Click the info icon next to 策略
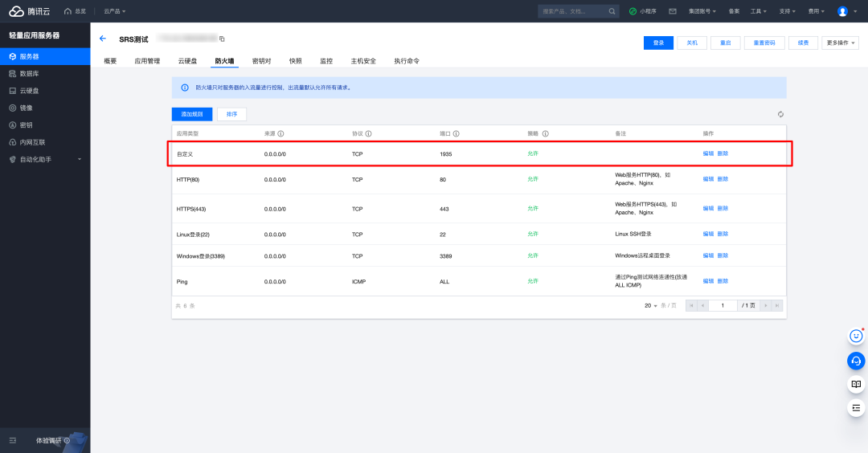The height and width of the screenshot is (453, 868). click(x=545, y=134)
